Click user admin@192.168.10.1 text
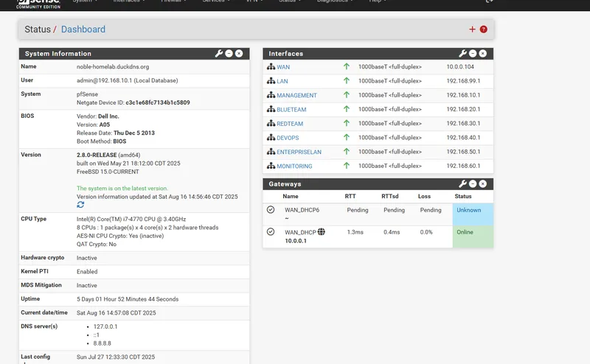Image resolution: width=590 pixels, height=364 pixels. 127,80
